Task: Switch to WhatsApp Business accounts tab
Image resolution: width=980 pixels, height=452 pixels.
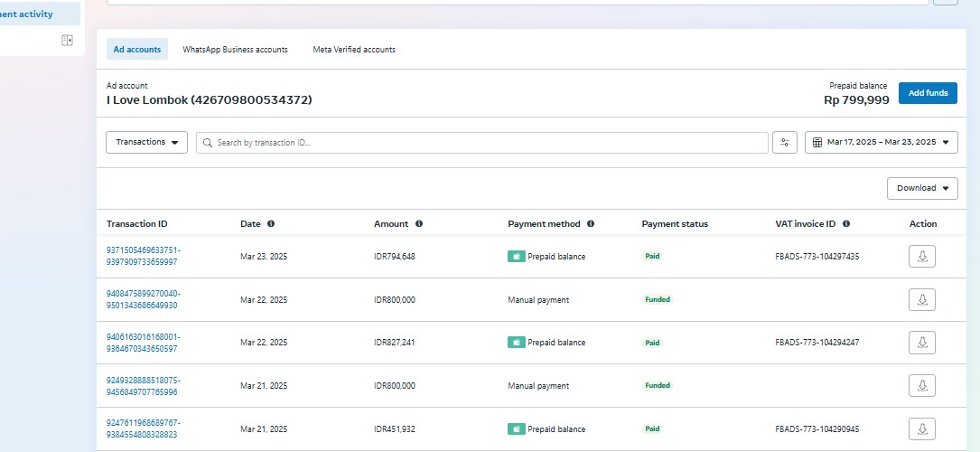Action: 235,50
